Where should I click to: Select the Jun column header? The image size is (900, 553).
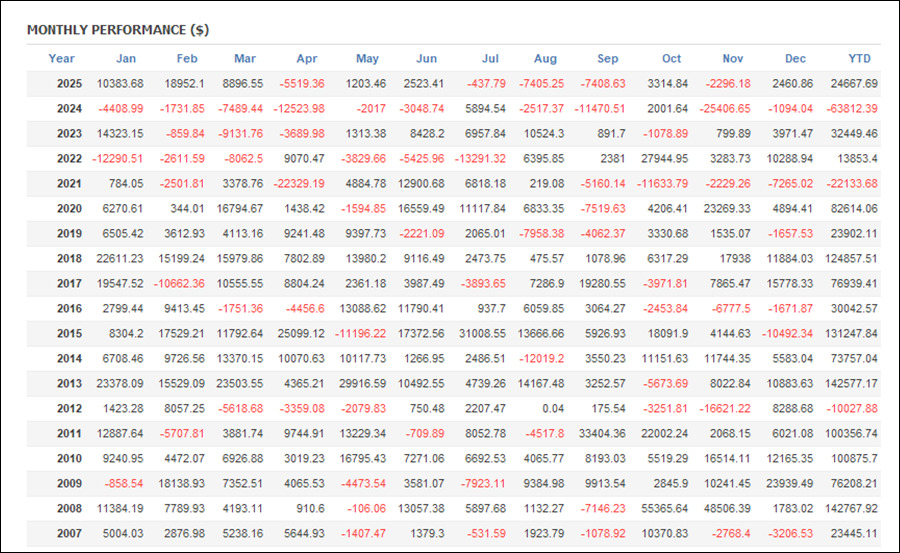425,58
